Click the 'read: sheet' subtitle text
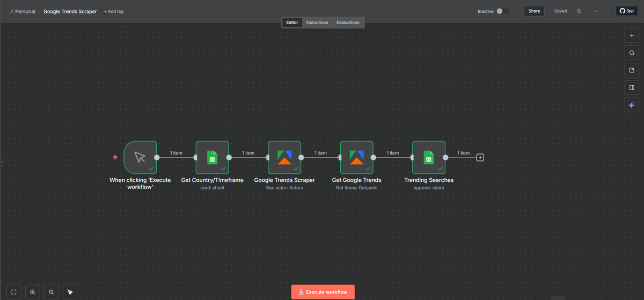Viewport: 644px width, 300px height. (x=212, y=188)
